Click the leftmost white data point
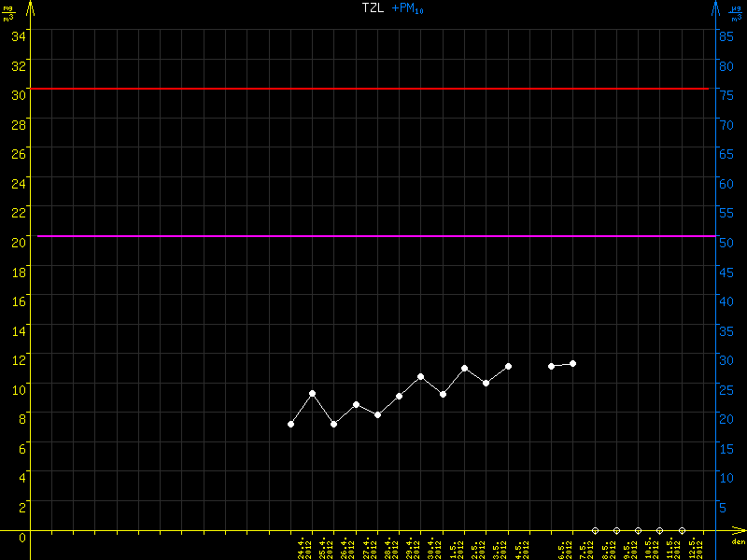This screenshot has height=560, width=747. coord(290,425)
